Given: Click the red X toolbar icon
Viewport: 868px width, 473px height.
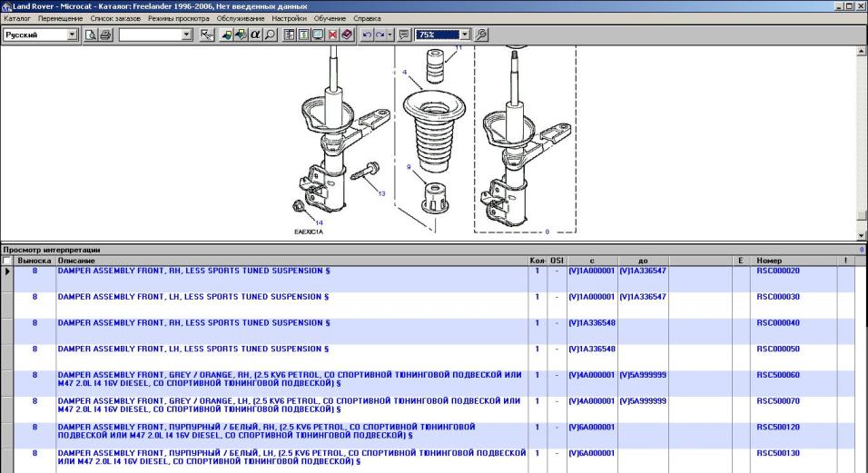Looking at the screenshot, I should pos(332,34).
